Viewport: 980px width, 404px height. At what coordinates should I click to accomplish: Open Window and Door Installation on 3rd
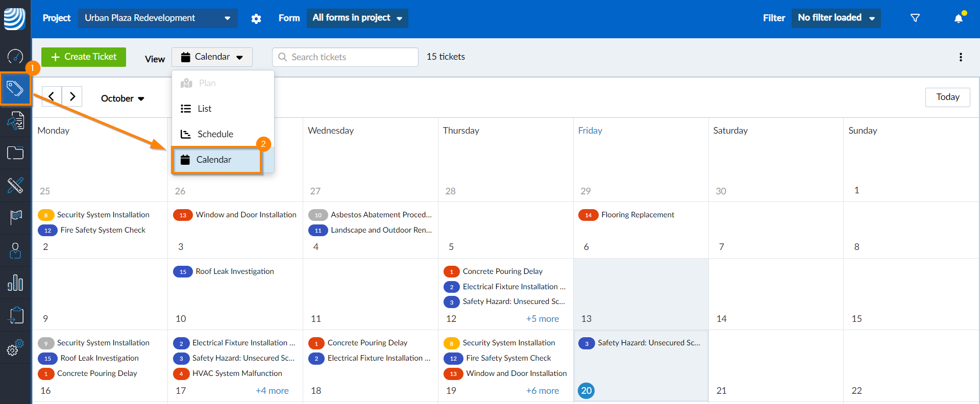click(246, 215)
